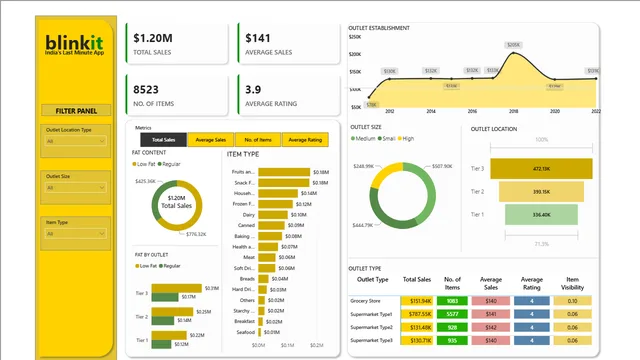
Task: Click Regular legend in Fat Content
Action: (169, 164)
